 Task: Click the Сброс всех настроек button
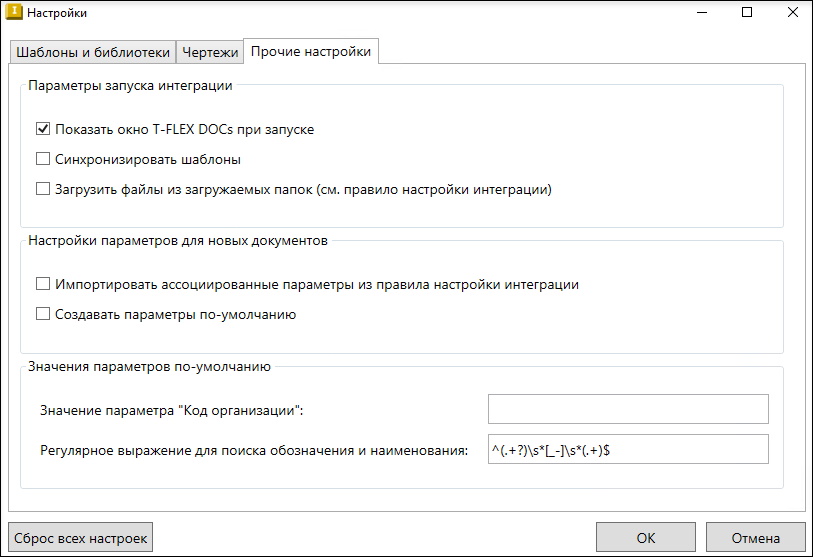click(x=80, y=538)
